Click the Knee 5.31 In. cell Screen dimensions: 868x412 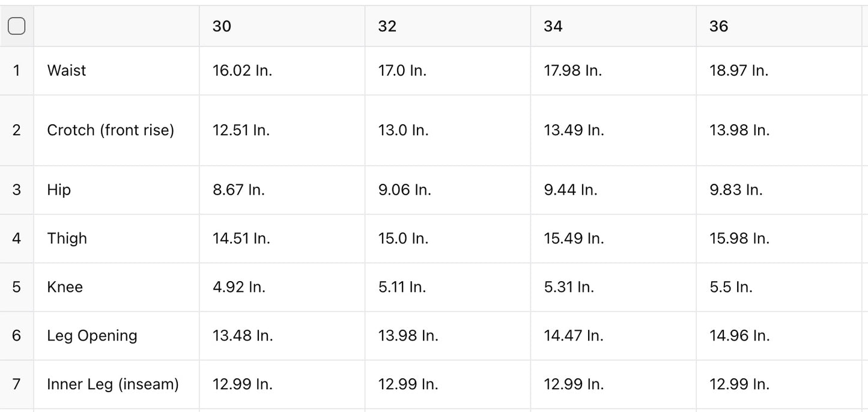(569, 287)
